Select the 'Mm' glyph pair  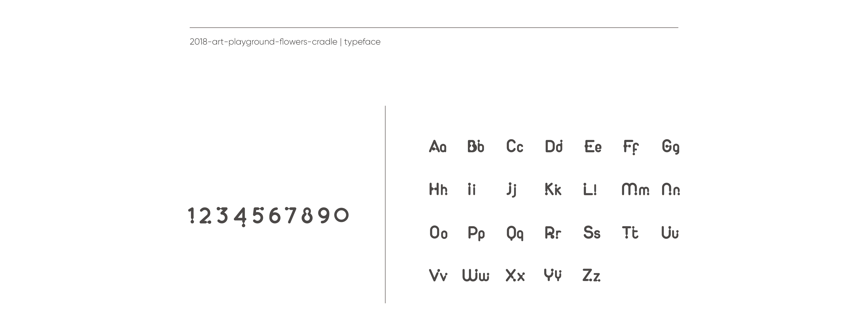pos(635,189)
